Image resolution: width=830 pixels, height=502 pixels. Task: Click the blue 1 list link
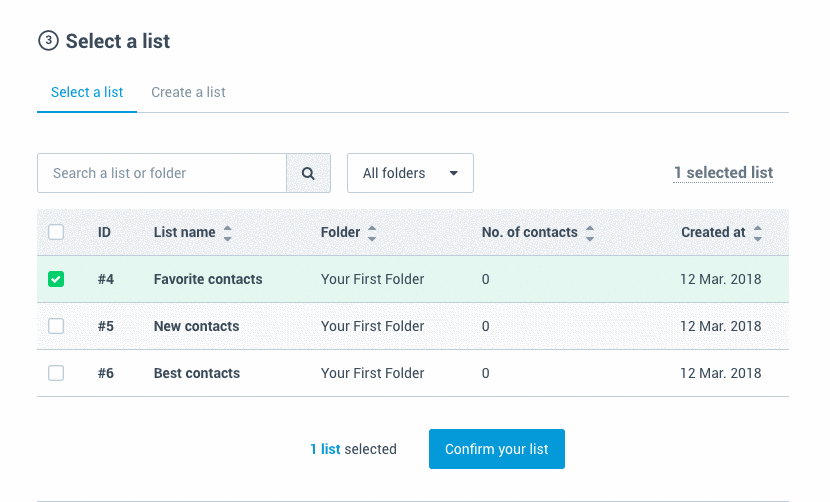click(x=325, y=449)
